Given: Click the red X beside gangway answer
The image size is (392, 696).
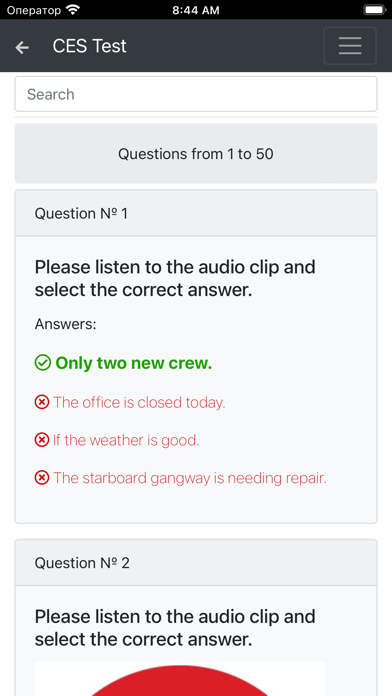Looking at the screenshot, I should click(x=42, y=478).
